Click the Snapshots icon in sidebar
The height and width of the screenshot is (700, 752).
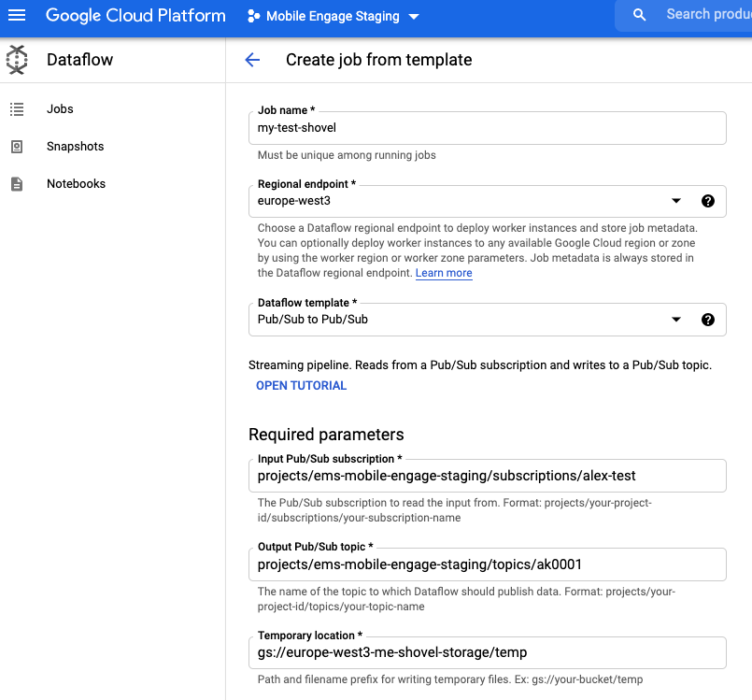(17, 147)
